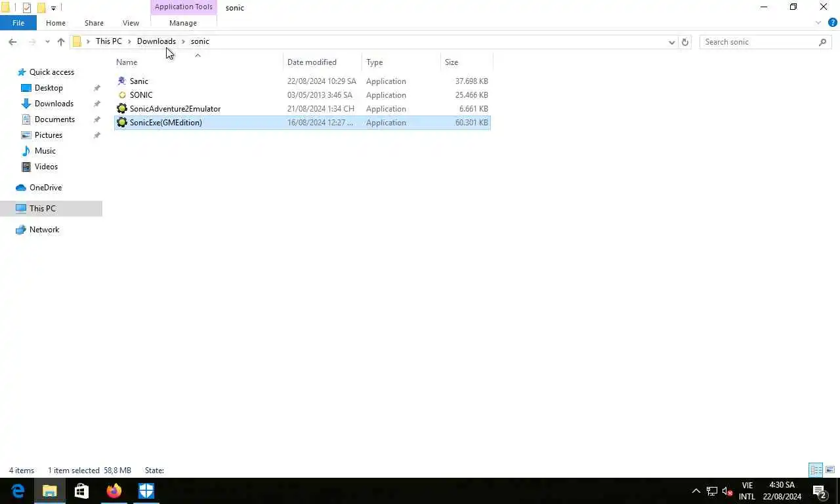
Task: Open Windows Security taskbar icon
Action: [x=146, y=491]
